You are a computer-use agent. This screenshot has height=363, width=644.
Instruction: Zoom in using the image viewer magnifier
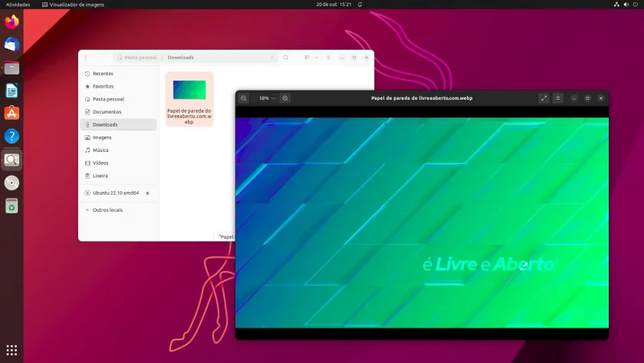click(x=285, y=98)
